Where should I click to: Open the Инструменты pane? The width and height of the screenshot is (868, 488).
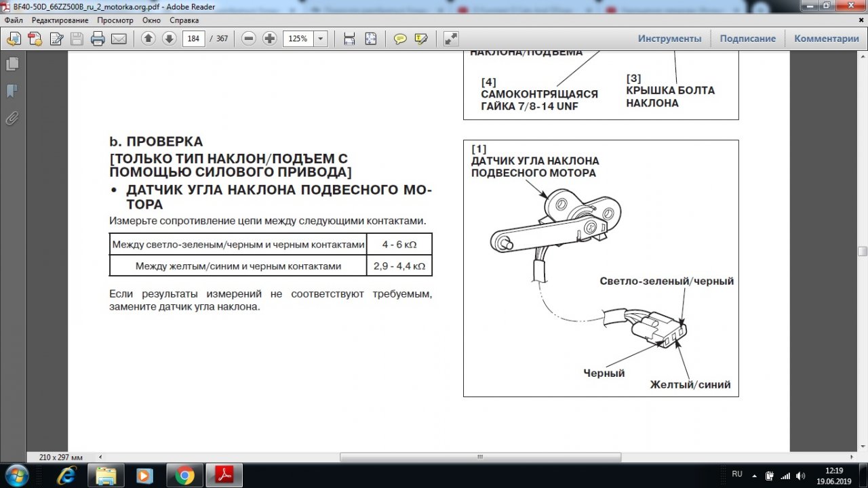point(669,39)
